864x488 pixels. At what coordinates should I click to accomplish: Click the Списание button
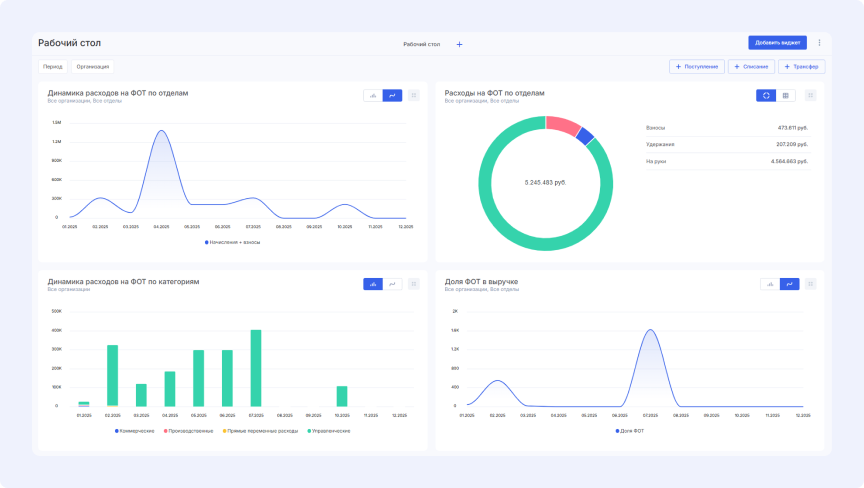(750, 67)
